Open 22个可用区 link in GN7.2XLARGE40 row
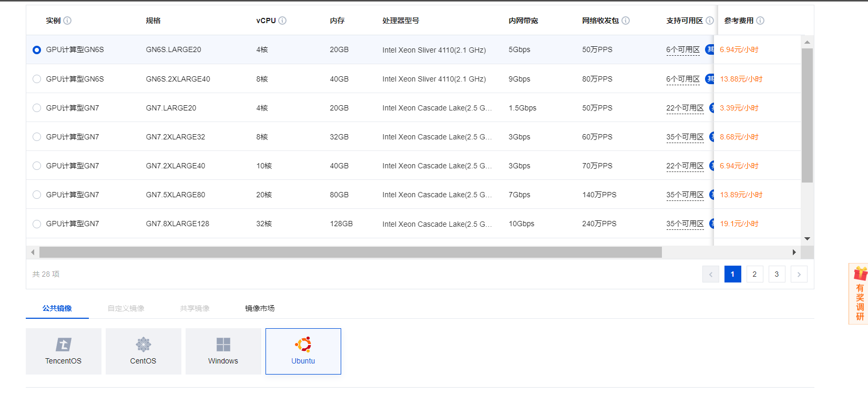Screen dimensions: 868x394 tap(685, 166)
